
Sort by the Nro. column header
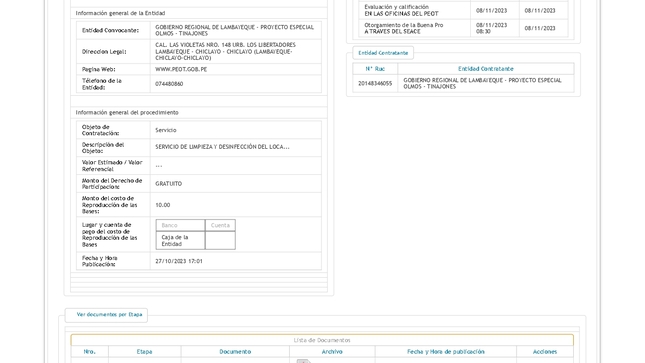point(90,351)
